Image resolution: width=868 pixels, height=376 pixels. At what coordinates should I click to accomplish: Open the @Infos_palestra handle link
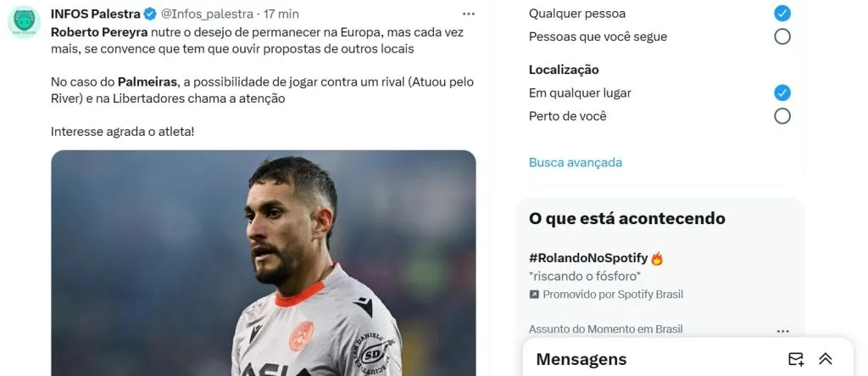coord(207,14)
